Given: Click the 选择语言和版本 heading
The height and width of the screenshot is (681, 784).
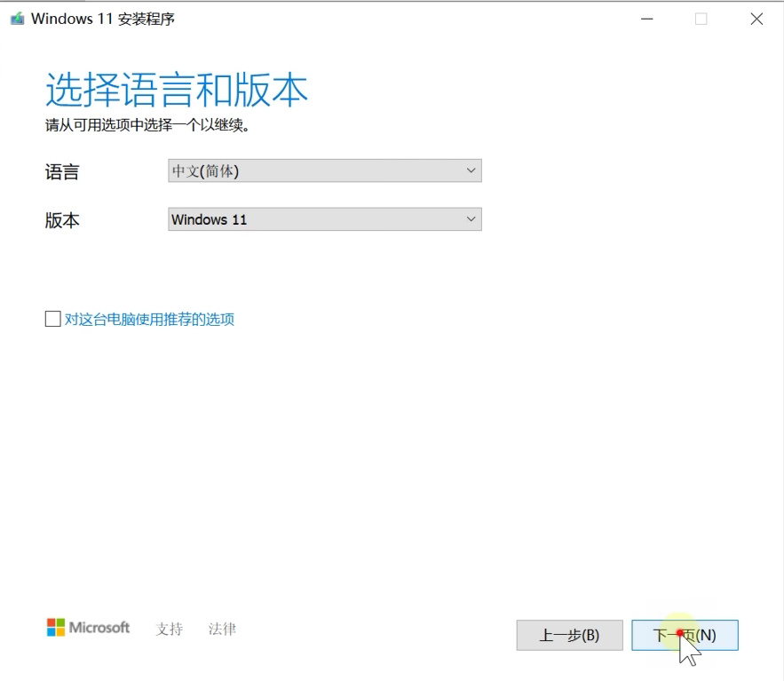Looking at the screenshot, I should point(177,90).
